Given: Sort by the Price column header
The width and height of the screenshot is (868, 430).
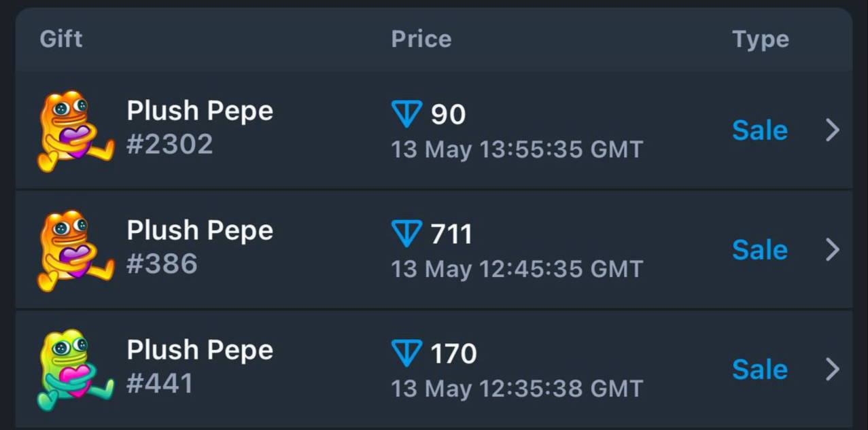Looking at the screenshot, I should click(421, 39).
